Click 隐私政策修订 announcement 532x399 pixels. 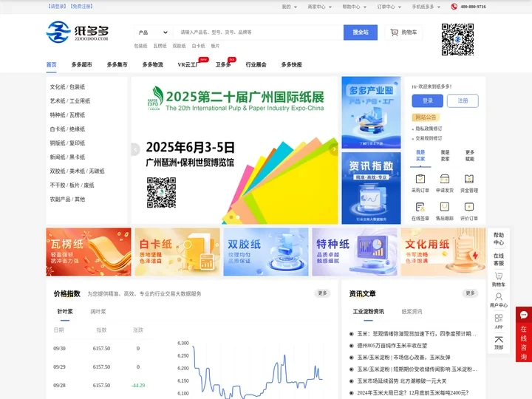[x=429, y=129]
